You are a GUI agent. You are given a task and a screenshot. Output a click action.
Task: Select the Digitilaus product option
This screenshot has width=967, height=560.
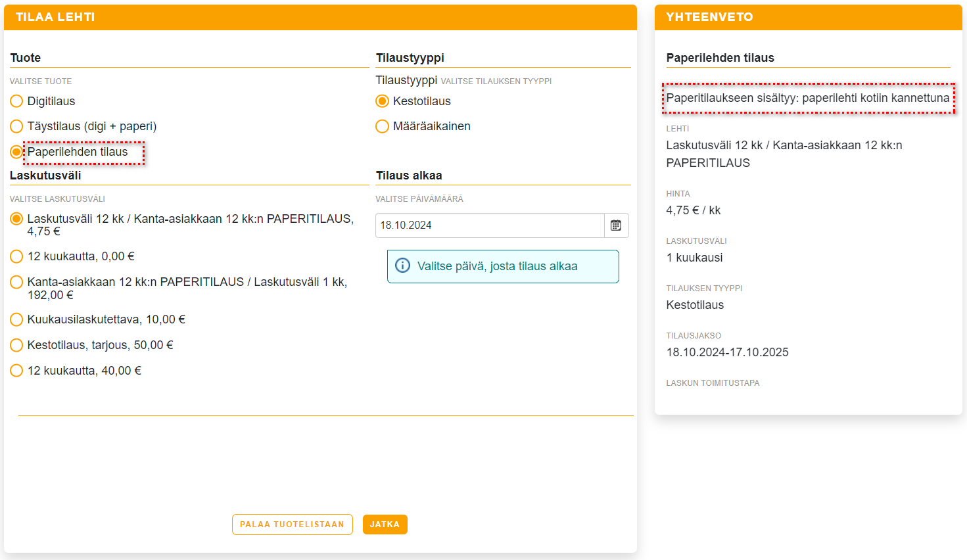pyautogui.click(x=16, y=101)
